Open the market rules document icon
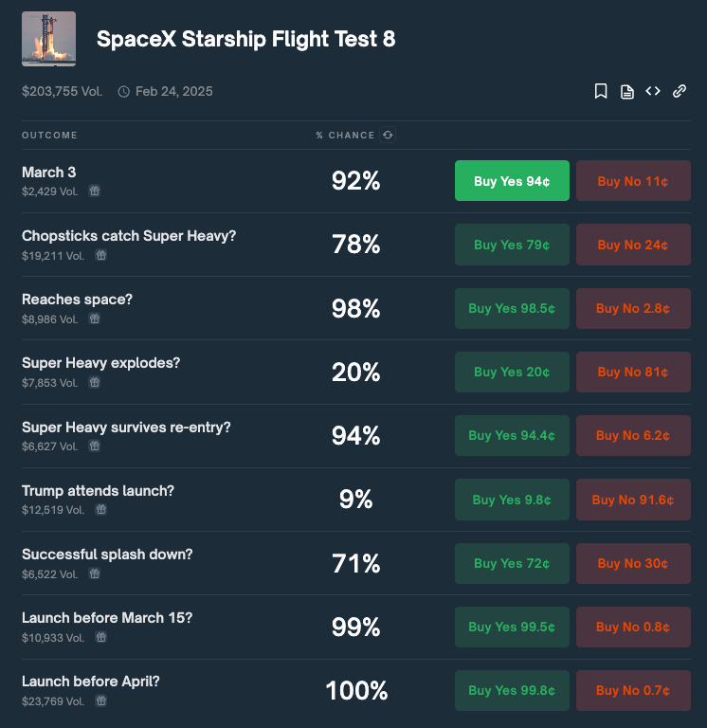 tap(627, 91)
